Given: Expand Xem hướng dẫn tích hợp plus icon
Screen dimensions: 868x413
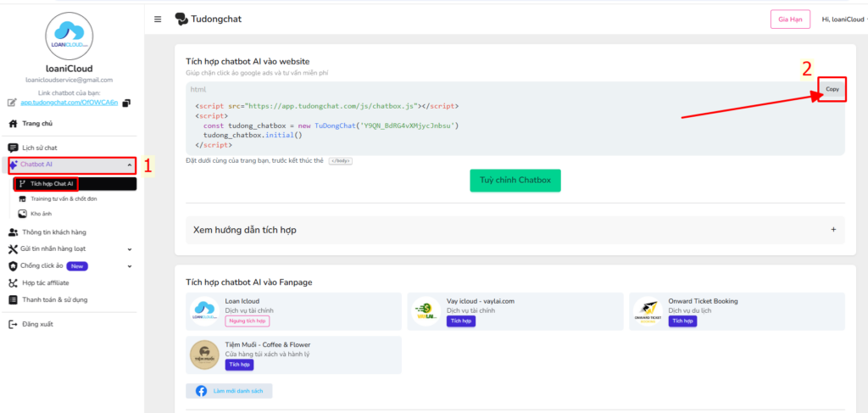Looking at the screenshot, I should click(x=833, y=230).
